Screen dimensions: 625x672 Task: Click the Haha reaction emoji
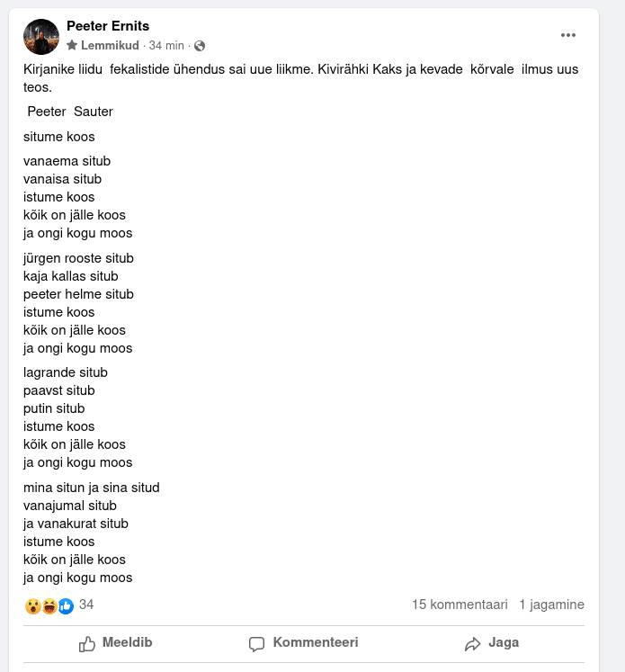(49, 606)
